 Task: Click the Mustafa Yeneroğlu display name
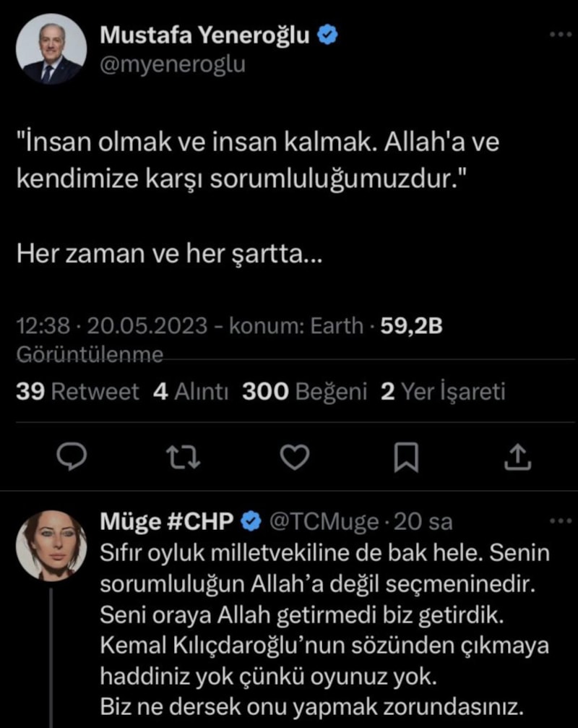(205, 34)
